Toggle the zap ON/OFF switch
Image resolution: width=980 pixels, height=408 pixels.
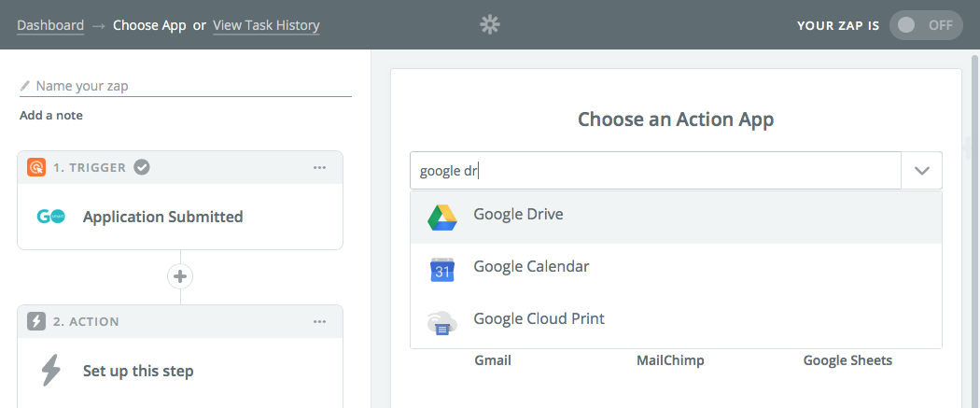coord(926,25)
